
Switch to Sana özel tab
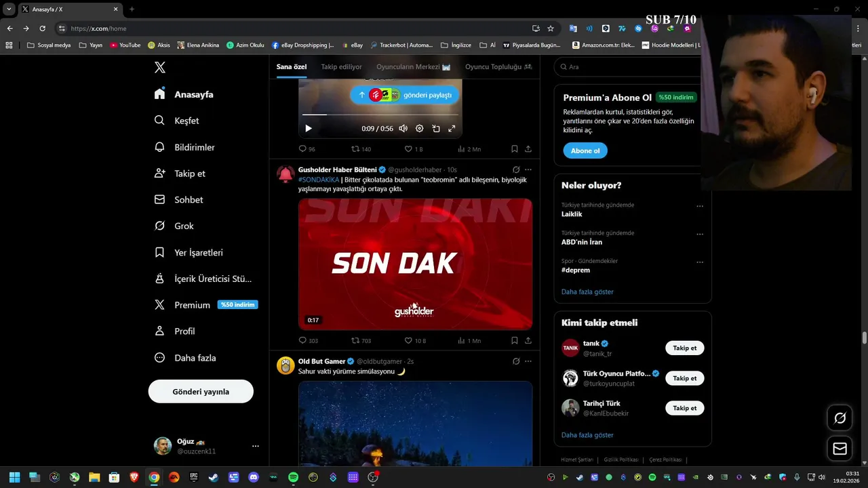292,67
